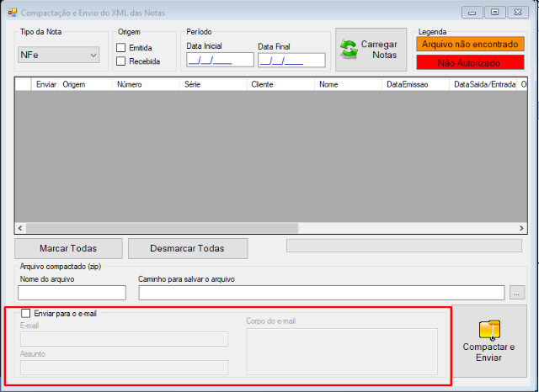Click the right arrow of horizontal scrollbar
The width and height of the screenshot is (539, 392).
pyautogui.click(x=521, y=228)
